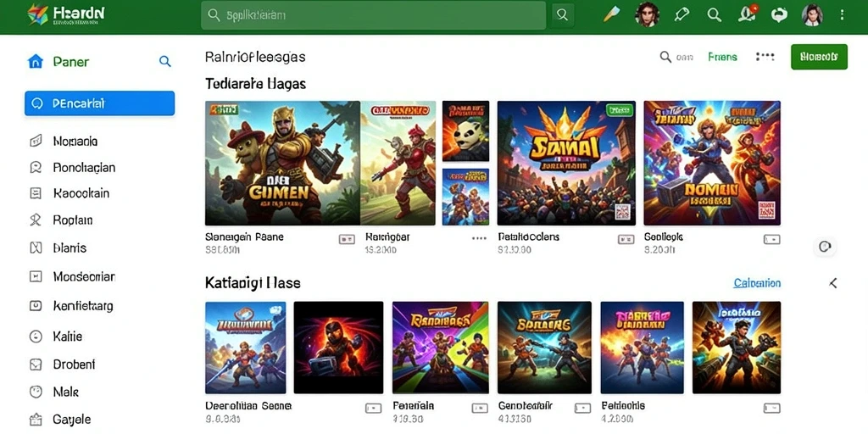Image resolution: width=868 pixels, height=434 pixels.
Task: Click the Slanegan Paane title
Action: [244, 237]
